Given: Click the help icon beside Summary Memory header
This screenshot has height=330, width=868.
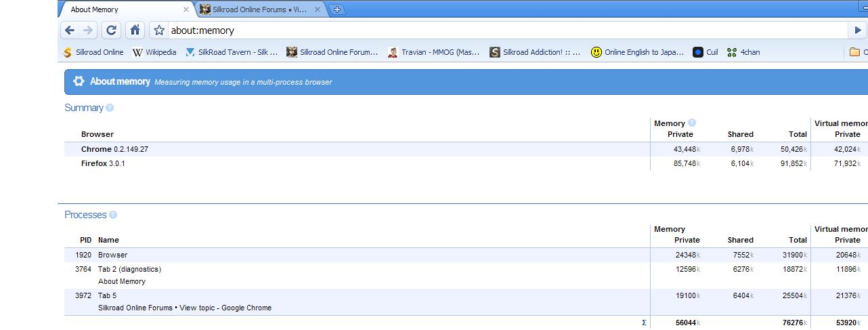Looking at the screenshot, I should click(x=692, y=123).
